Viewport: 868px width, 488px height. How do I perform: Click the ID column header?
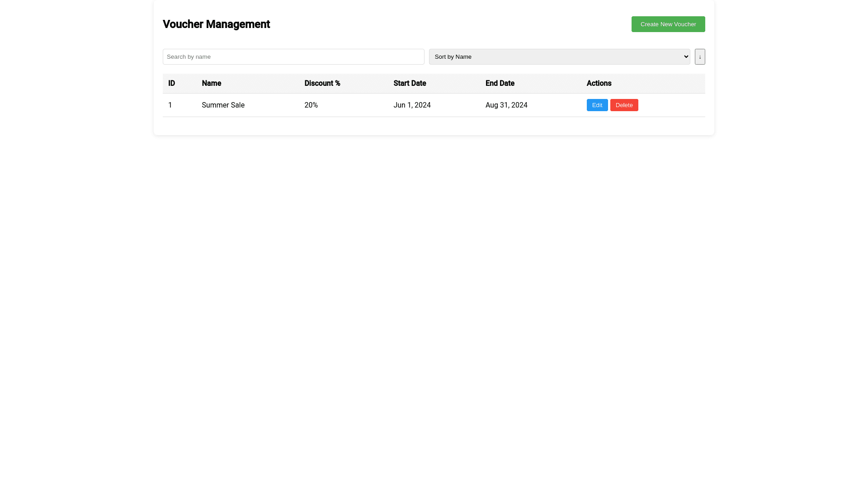pos(171,83)
